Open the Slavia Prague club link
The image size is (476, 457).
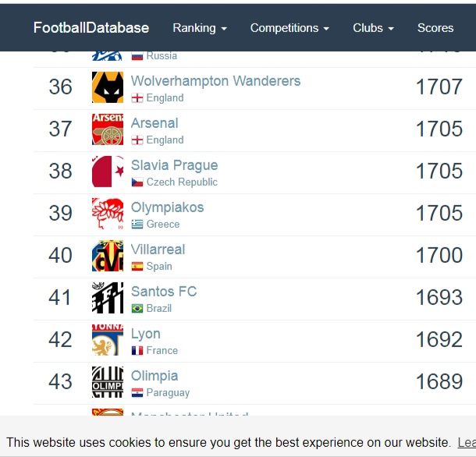tap(174, 165)
